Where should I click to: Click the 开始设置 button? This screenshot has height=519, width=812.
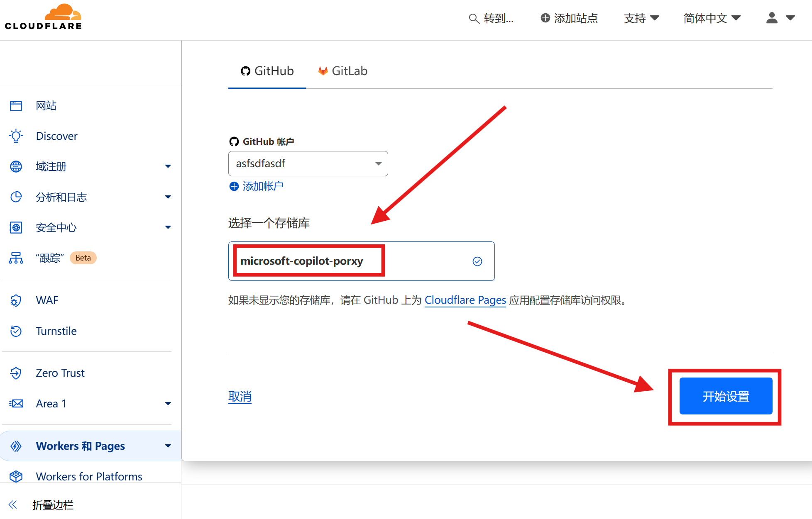click(725, 396)
